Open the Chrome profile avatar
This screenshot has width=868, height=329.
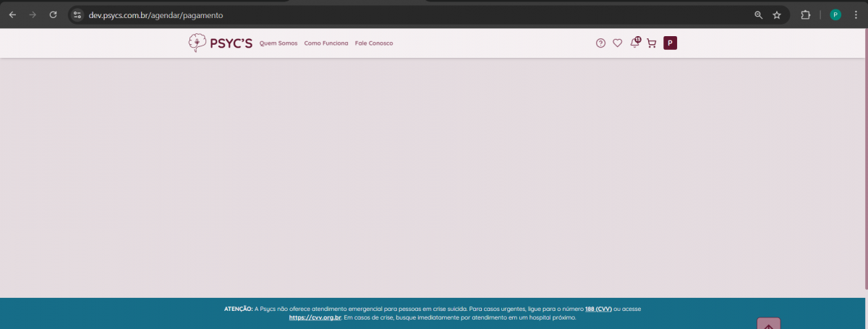tap(835, 14)
